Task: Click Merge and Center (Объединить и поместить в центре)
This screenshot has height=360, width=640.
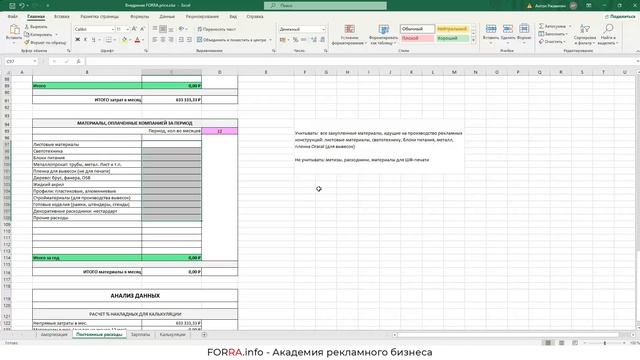Action: point(231,40)
